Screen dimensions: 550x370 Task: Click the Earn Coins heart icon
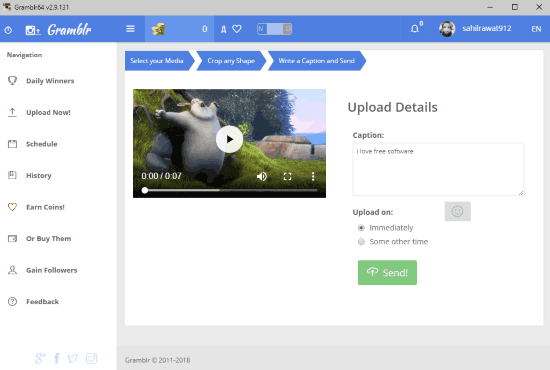(x=12, y=207)
